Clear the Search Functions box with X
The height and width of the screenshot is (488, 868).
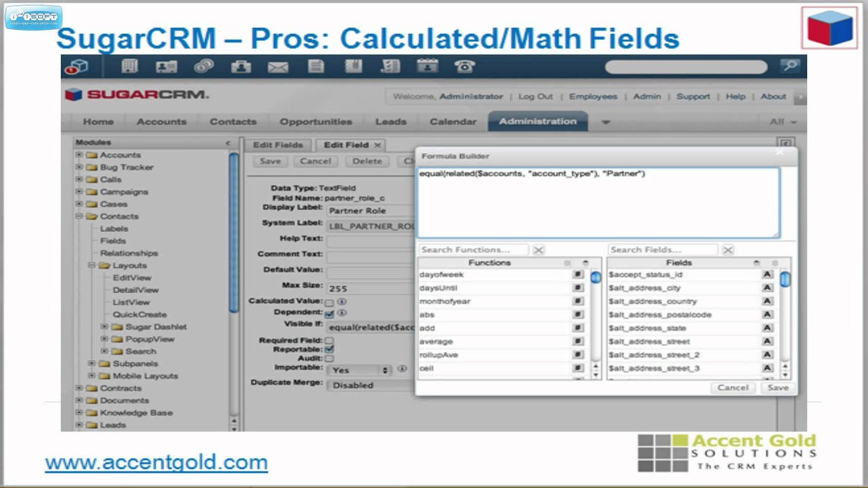coord(538,250)
